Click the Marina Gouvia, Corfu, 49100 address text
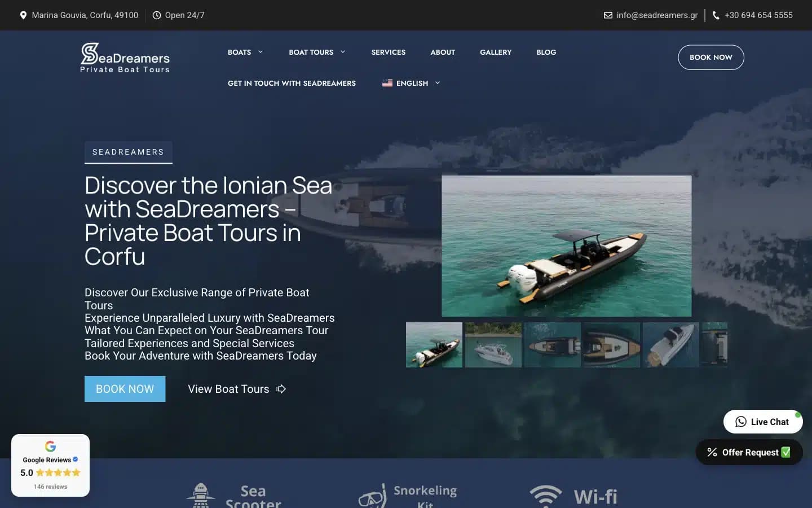Image resolution: width=812 pixels, height=508 pixels. tap(85, 15)
